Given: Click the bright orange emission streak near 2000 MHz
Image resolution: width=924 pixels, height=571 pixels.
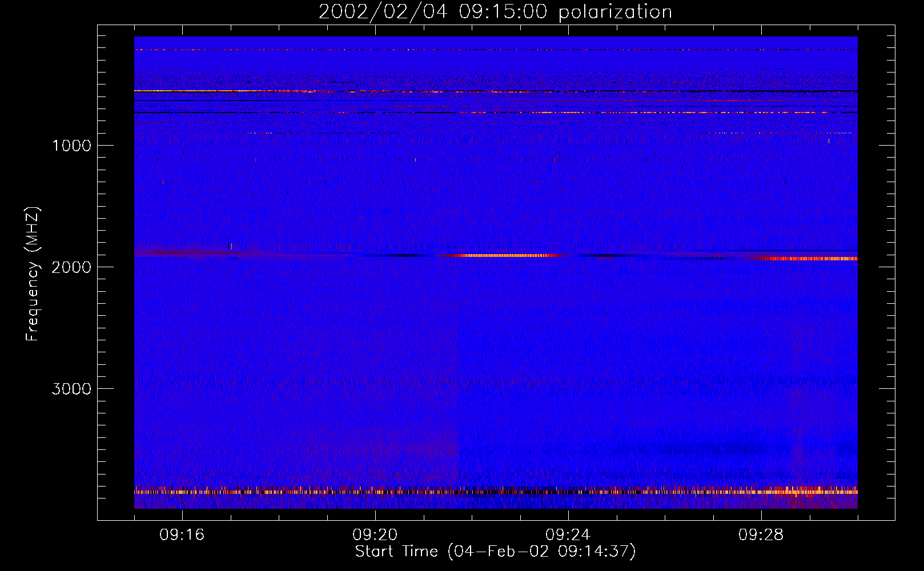Looking at the screenshot, I should (x=505, y=255).
